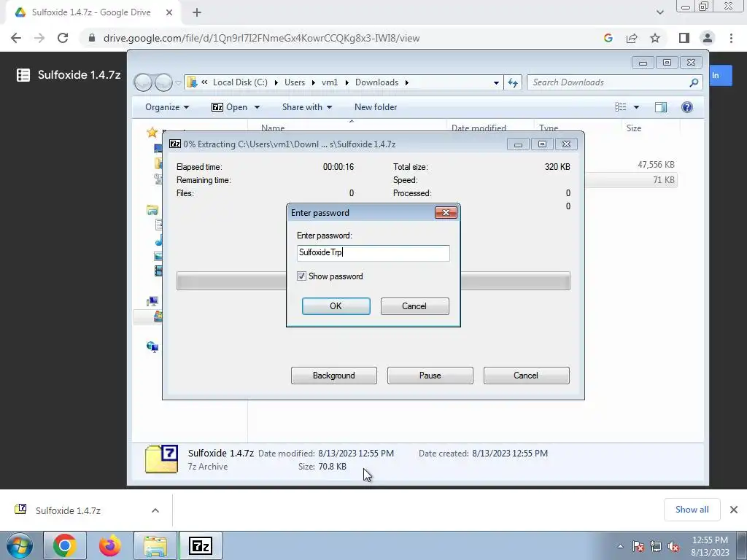This screenshot has height=560, width=747.
Task: Expand the address bar history dropdown
Action: tap(496, 82)
